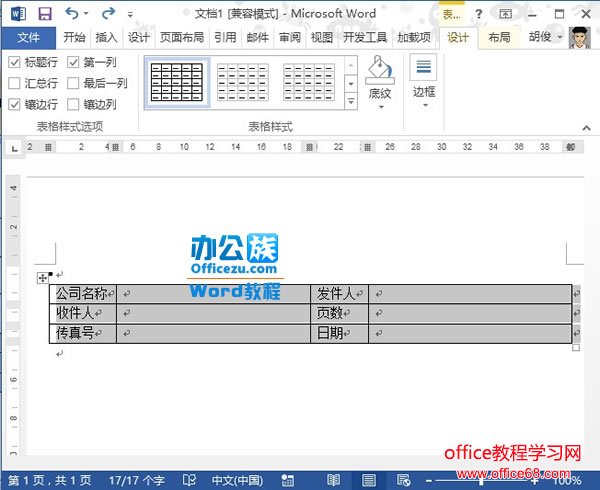Click the 发件人 table cell
The width and height of the screenshot is (600, 490).
click(339, 294)
